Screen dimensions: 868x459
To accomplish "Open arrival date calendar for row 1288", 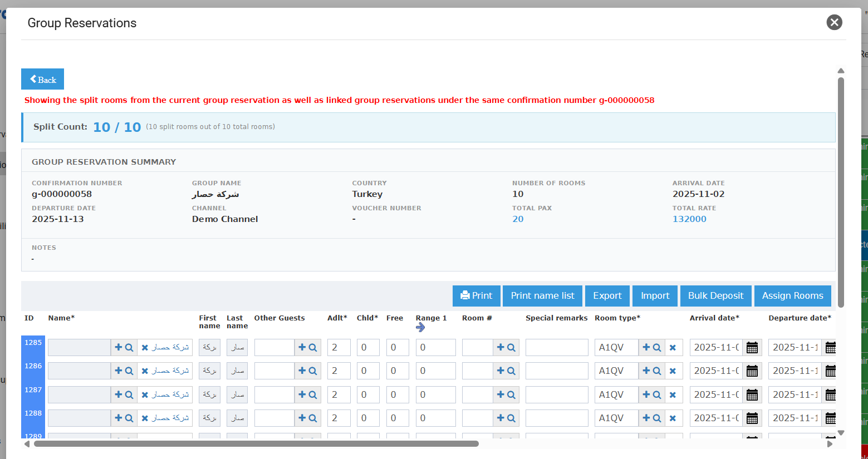I will pyautogui.click(x=752, y=418).
